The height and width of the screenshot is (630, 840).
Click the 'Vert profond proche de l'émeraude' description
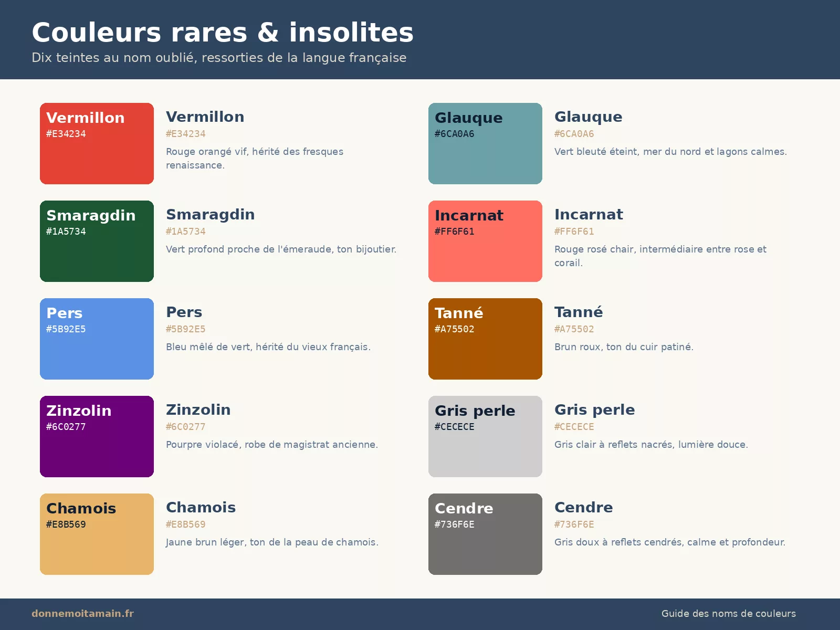pyautogui.click(x=281, y=249)
